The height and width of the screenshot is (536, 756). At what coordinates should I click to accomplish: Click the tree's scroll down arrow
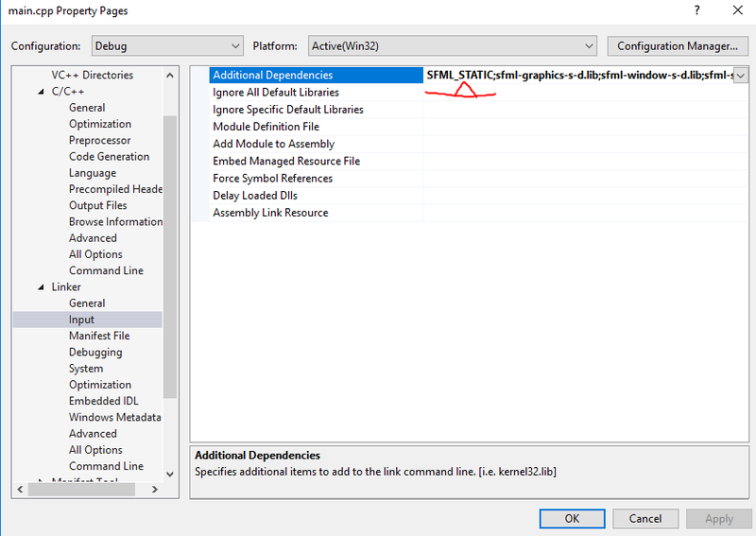170,475
